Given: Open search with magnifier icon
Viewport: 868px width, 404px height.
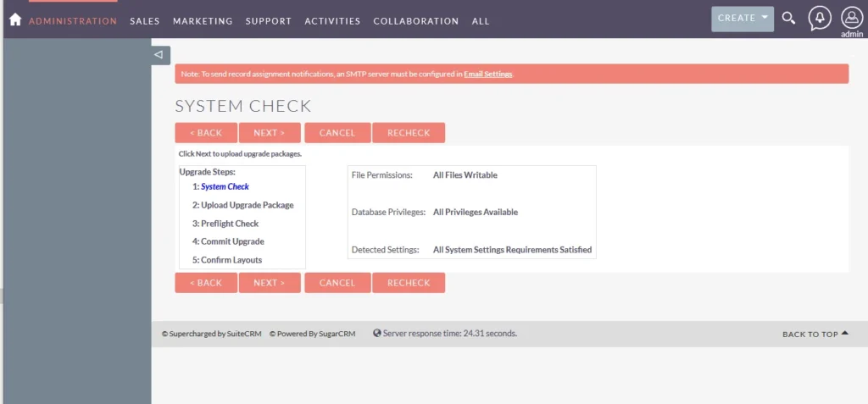Looking at the screenshot, I should (x=788, y=18).
